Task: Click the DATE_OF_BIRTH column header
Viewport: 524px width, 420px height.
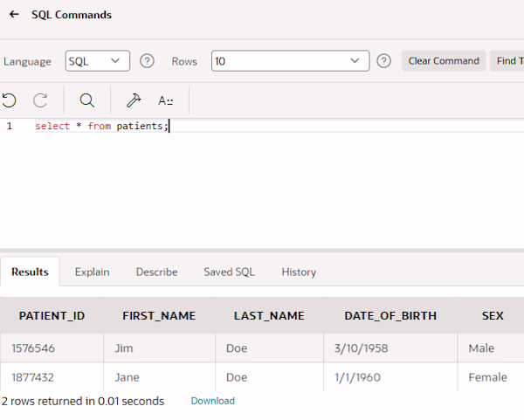Action: pyautogui.click(x=390, y=315)
